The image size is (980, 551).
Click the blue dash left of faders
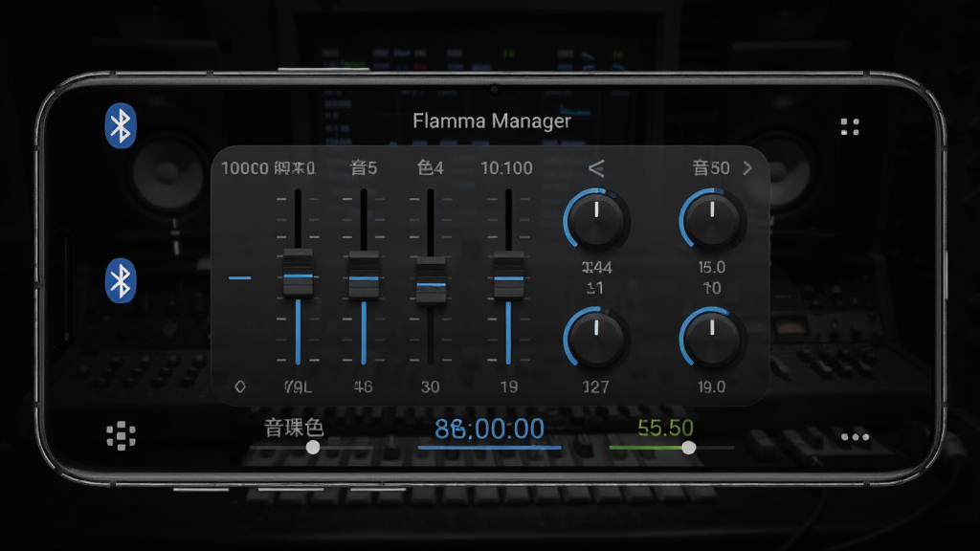(x=240, y=278)
